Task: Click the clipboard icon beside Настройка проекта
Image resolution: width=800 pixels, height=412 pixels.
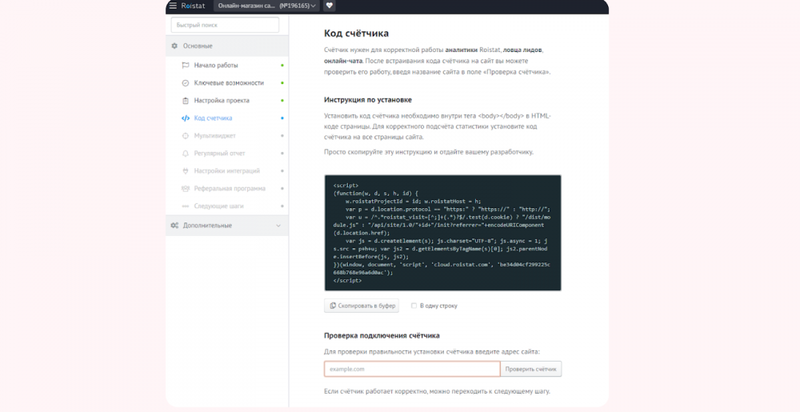Action: pyautogui.click(x=185, y=100)
